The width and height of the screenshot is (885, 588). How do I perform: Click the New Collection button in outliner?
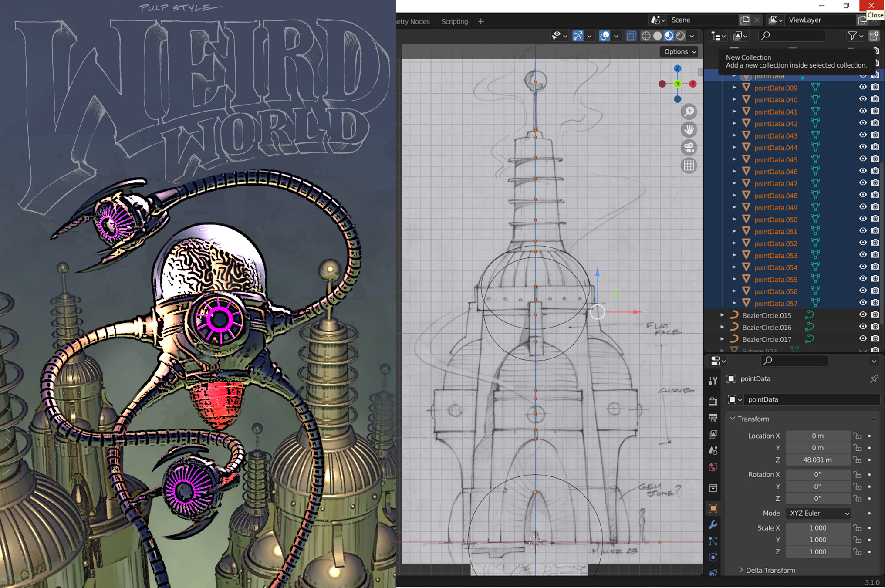pos(874,36)
